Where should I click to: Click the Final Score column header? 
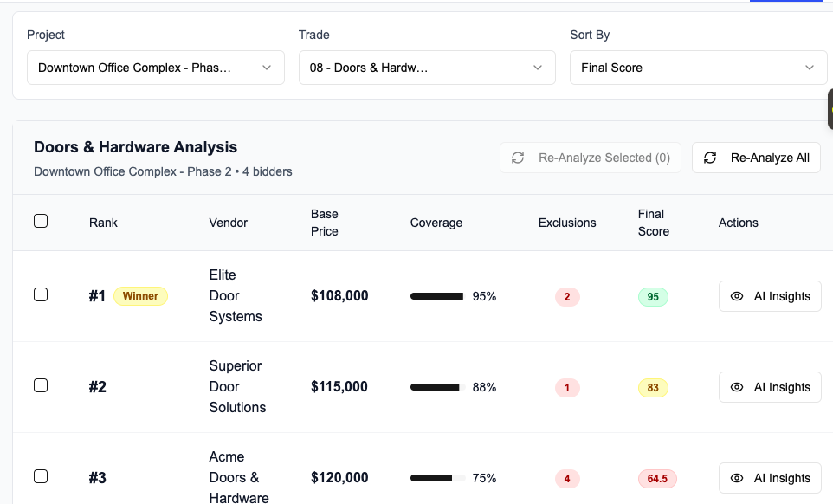(653, 223)
